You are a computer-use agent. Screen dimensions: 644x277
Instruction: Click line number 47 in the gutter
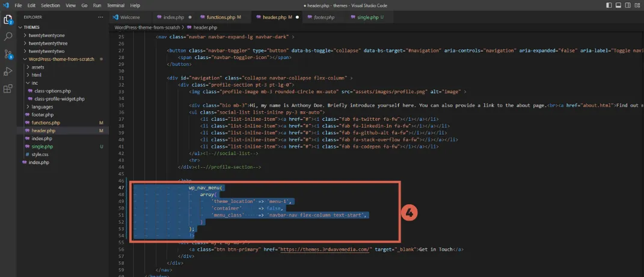[x=120, y=187]
